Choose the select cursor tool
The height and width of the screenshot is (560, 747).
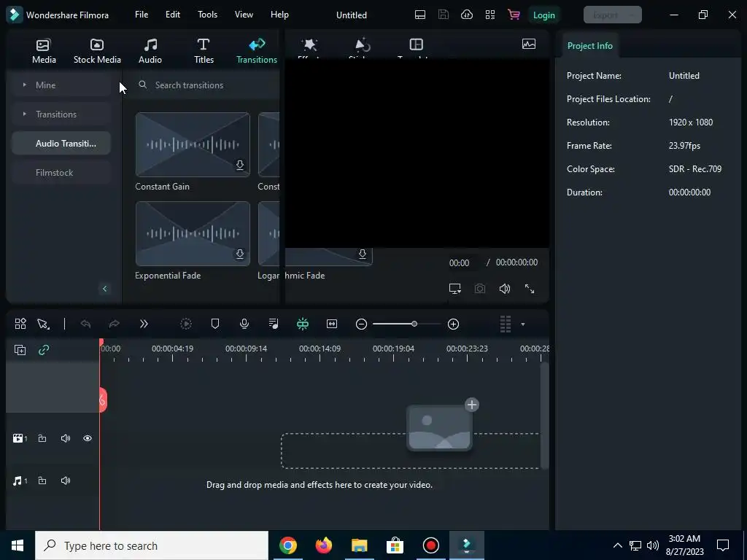(43, 324)
